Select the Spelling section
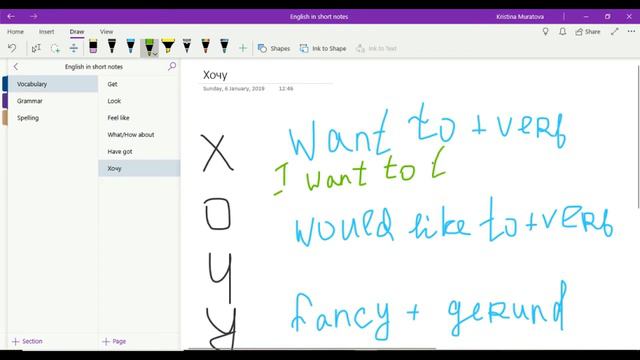Image resolution: width=640 pixels, height=360 pixels. [53, 118]
